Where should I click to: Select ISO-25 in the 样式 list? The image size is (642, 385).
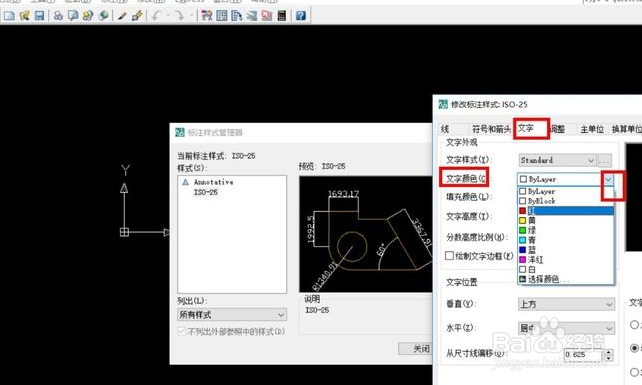click(206, 192)
